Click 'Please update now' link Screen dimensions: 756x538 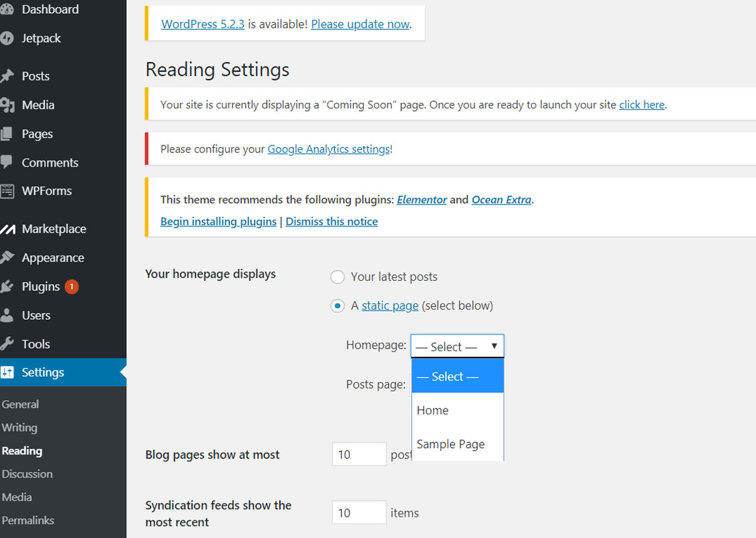[x=360, y=24]
